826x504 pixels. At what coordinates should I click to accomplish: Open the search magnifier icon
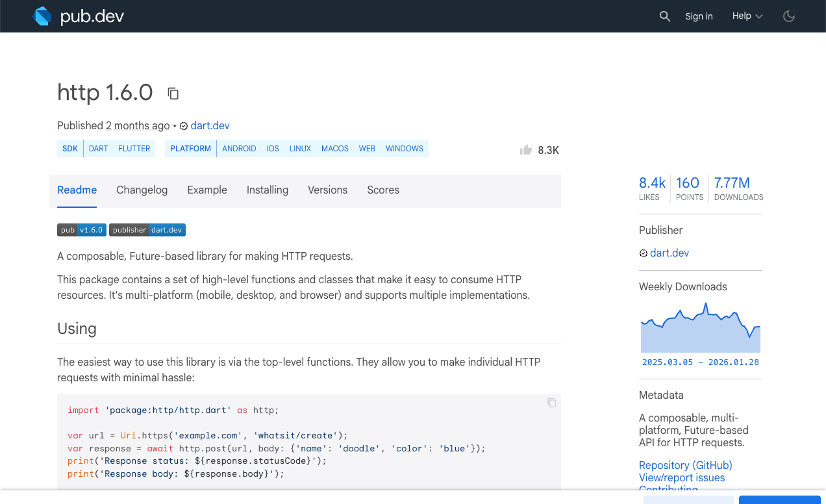(664, 16)
